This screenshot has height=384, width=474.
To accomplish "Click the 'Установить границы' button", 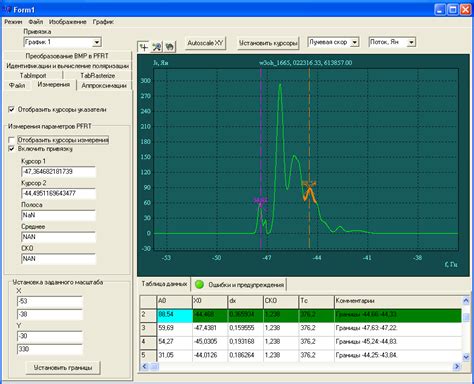I will click(x=63, y=368).
